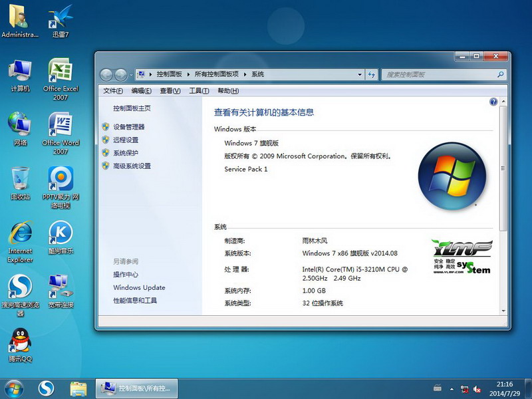Click the Show desktop strip
Viewport: 532px width, 399px height.
pyautogui.click(x=528, y=389)
